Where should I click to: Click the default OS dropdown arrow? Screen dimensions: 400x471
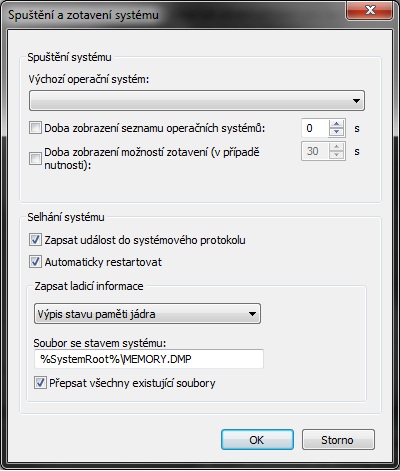356,100
